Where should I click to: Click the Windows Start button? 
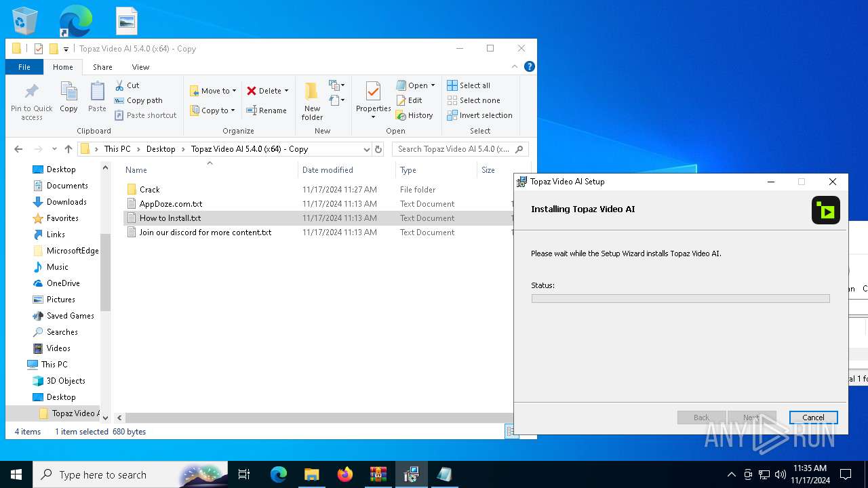coord(16,474)
